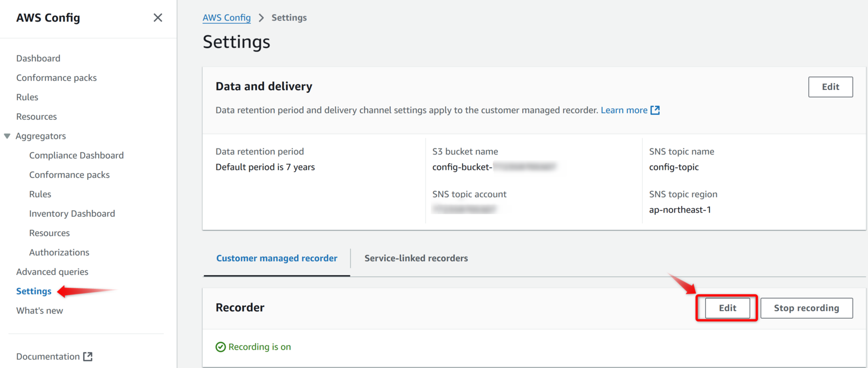Click the AWS Config sidebar title
Image resolution: width=868 pixels, height=368 pixels.
[48, 18]
